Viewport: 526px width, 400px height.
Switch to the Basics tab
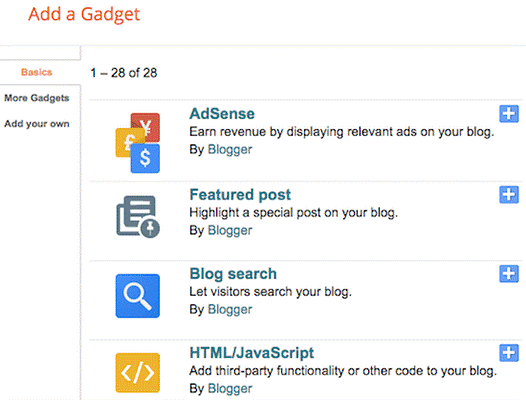point(37,72)
